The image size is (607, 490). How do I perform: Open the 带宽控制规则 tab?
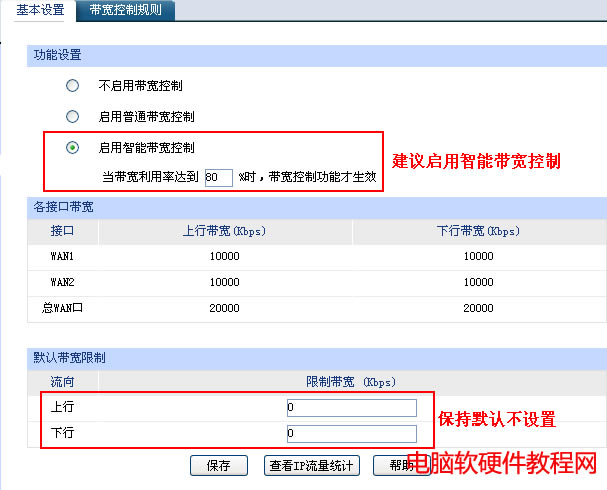(x=125, y=10)
